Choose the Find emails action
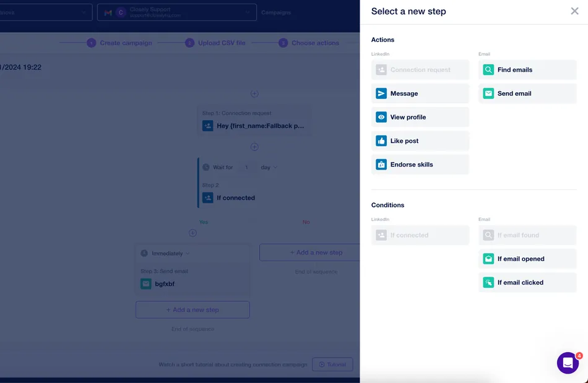Viewport: 588px width, 383px height. [527, 70]
